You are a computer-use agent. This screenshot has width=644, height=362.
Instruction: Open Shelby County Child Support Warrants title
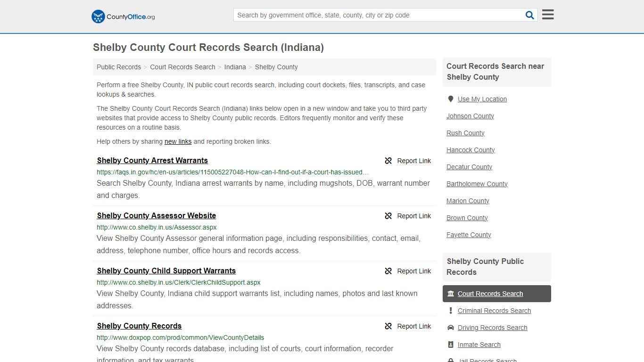[166, 271]
